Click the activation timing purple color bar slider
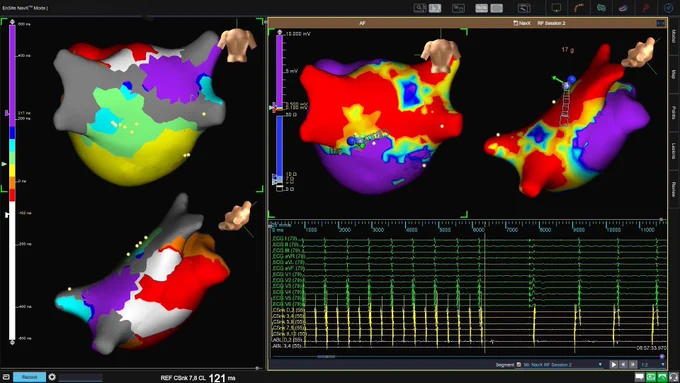This screenshot has height=383, width=680. pyautogui.click(x=12, y=76)
